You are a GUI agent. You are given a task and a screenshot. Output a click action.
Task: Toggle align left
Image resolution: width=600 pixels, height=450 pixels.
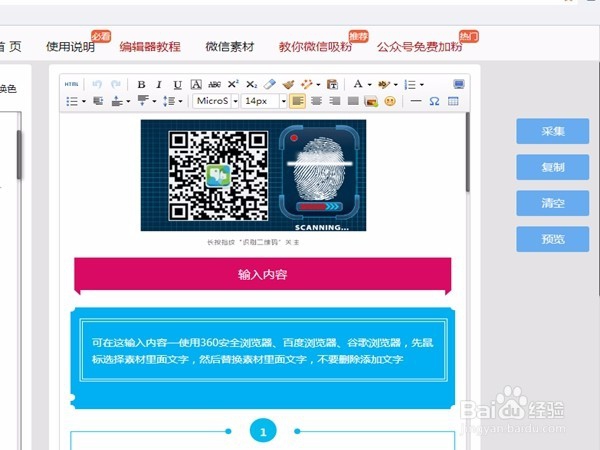pyautogui.click(x=297, y=101)
